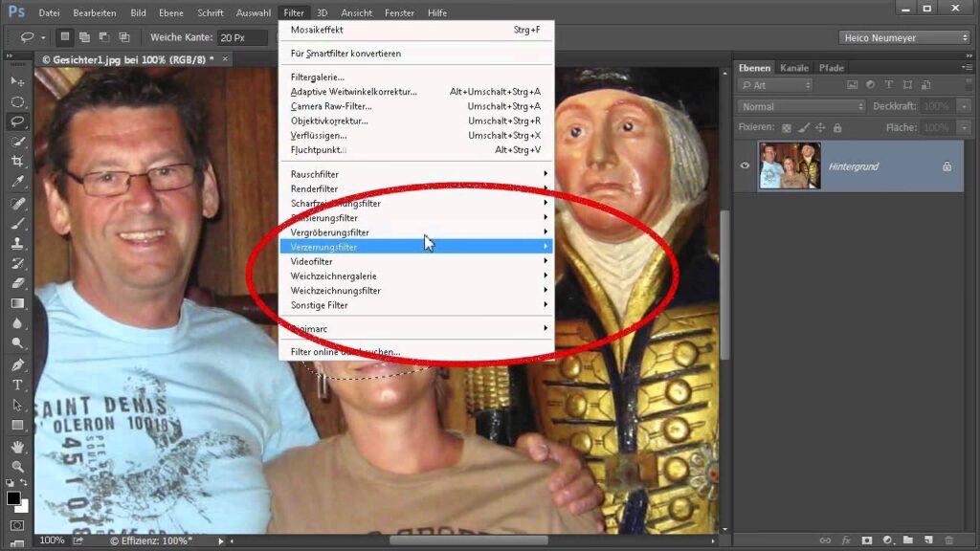
Task: Click the layer effects fx icon
Action: tap(845, 540)
